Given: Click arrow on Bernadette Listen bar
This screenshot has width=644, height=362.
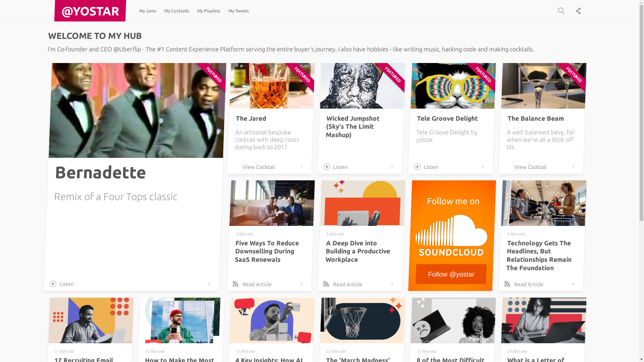Looking at the screenshot, I should pos(209,284).
